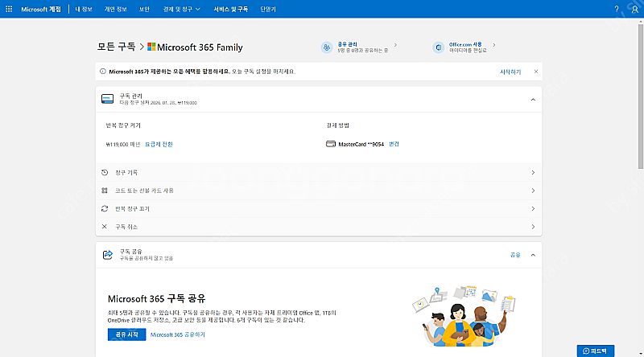The image size is (644, 357).
Task: Collapse the 구독 관리 section
Action: pyautogui.click(x=533, y=100)
